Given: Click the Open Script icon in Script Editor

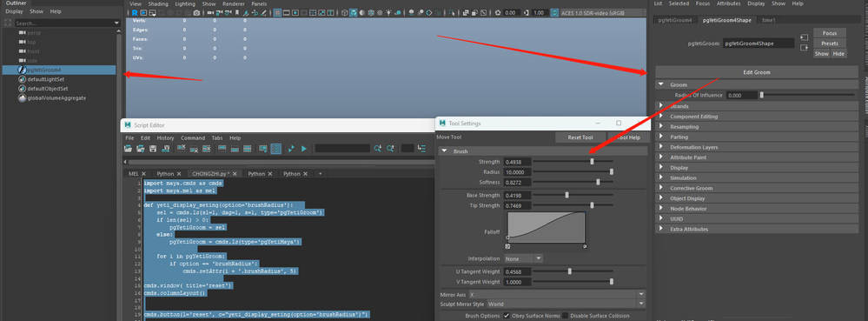Looking at the screenshot, I should point(129,149).
